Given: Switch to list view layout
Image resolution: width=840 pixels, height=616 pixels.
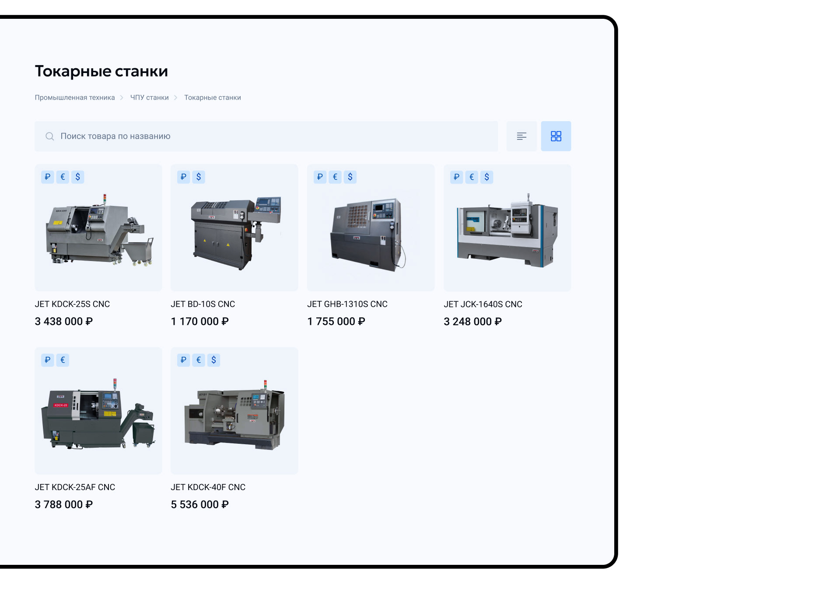Looking at the screenshot, I should (521, 136).
